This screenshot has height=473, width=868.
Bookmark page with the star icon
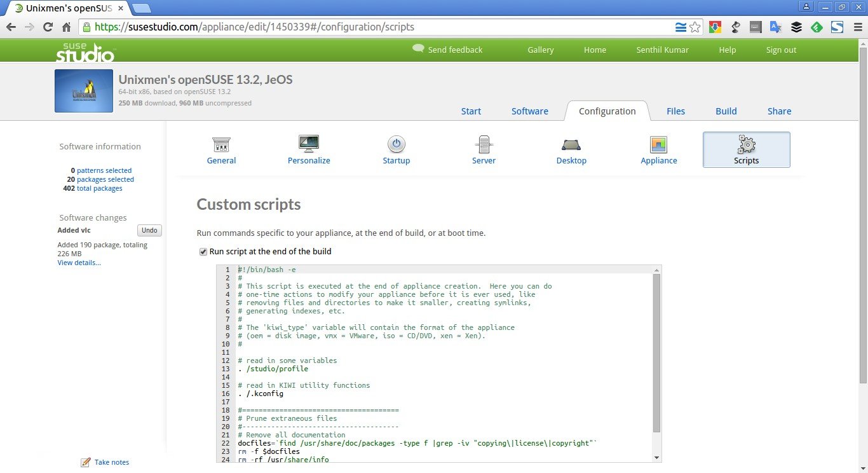click(x=695, y=27)
